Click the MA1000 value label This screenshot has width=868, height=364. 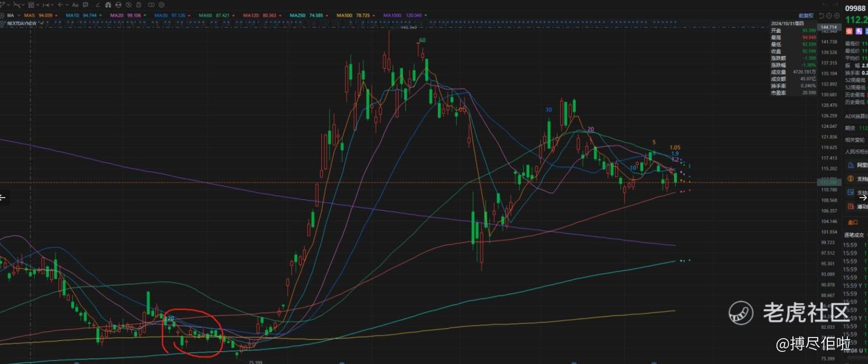click(402, 15)
